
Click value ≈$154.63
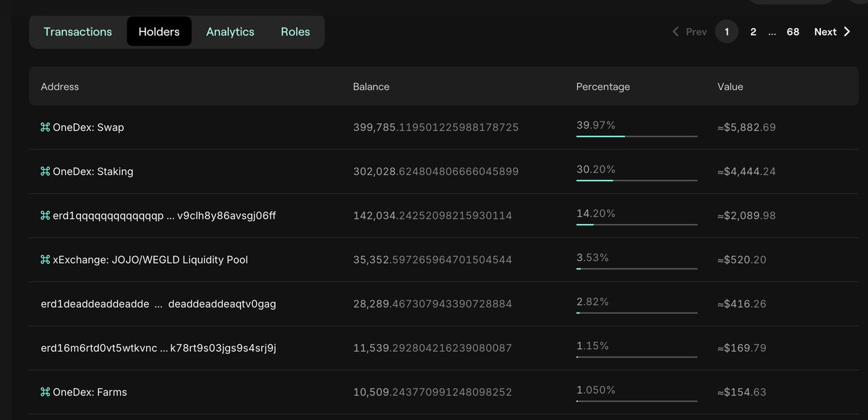(742, 392)
